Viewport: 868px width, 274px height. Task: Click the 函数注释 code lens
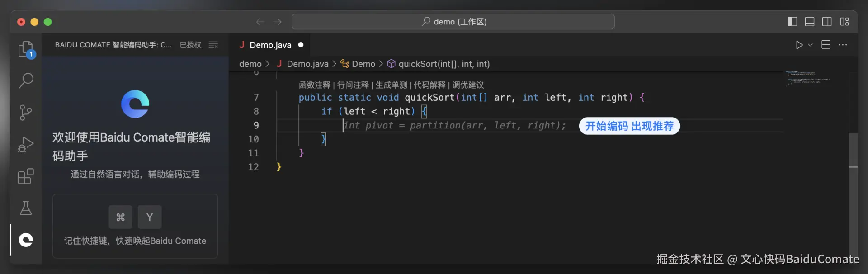[x=315, y=85]
